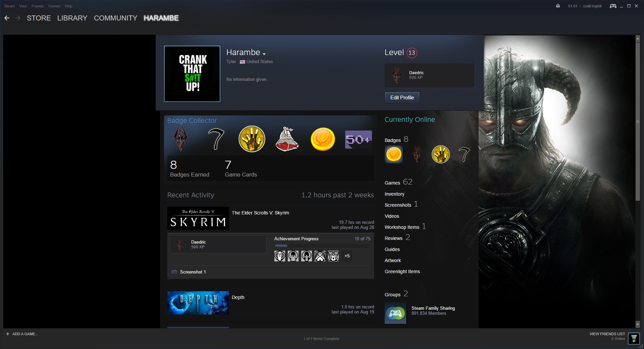Click the Skyrim dragon badge in Badge Collector

180,139
